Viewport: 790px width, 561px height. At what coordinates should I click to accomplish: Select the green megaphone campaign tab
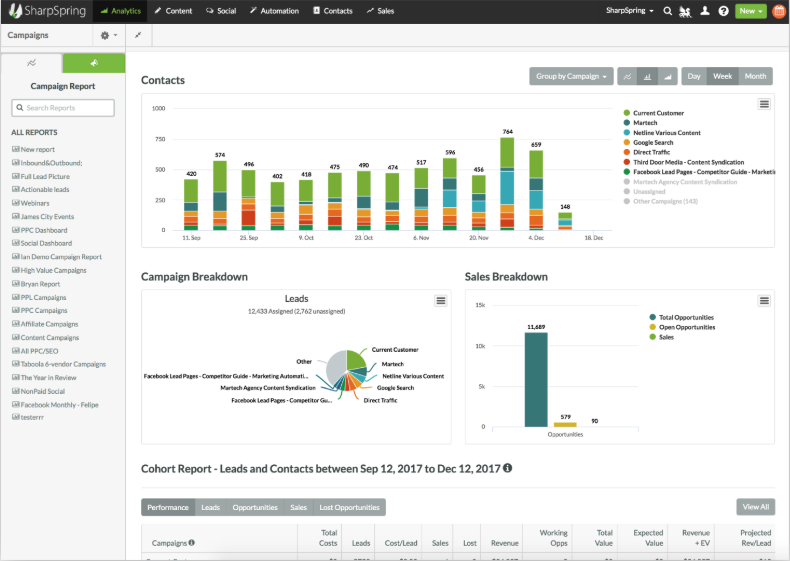(93, 63)
